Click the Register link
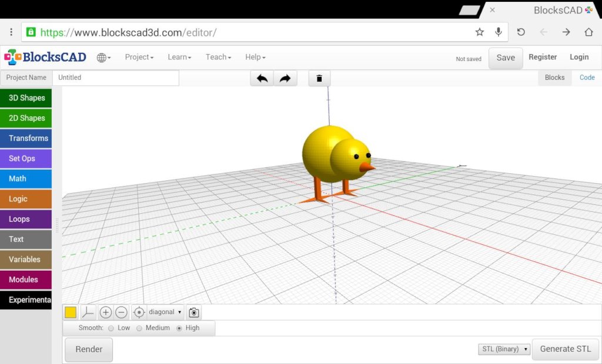The width and height of the screenshot is (602, 364). pyautogui.click(x=543, y=57)
